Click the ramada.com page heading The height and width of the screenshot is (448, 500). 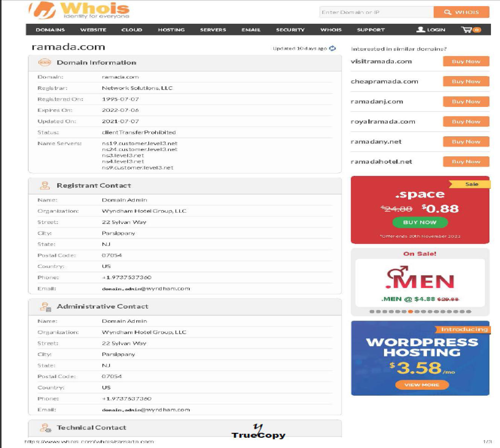click(x=68, y=47)
